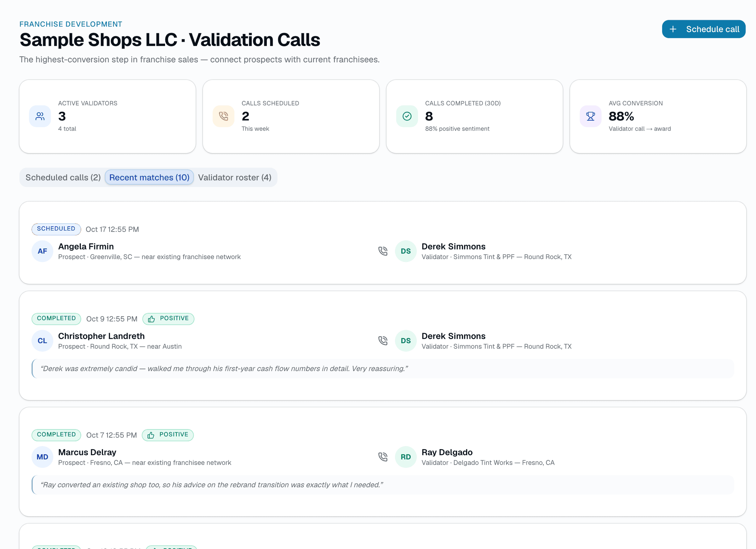Click the name Angela Firmin
The image size is (756, 549).
(x=86, y=246)
